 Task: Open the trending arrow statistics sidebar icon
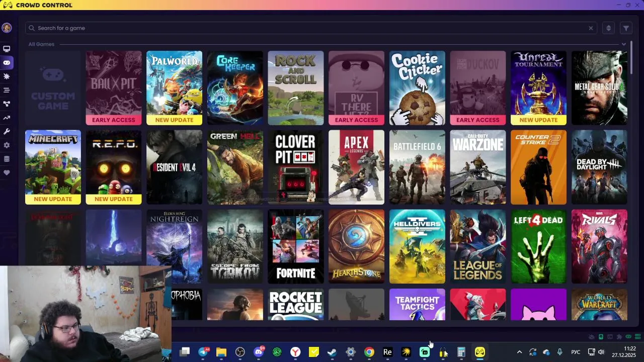click(7, 118)
